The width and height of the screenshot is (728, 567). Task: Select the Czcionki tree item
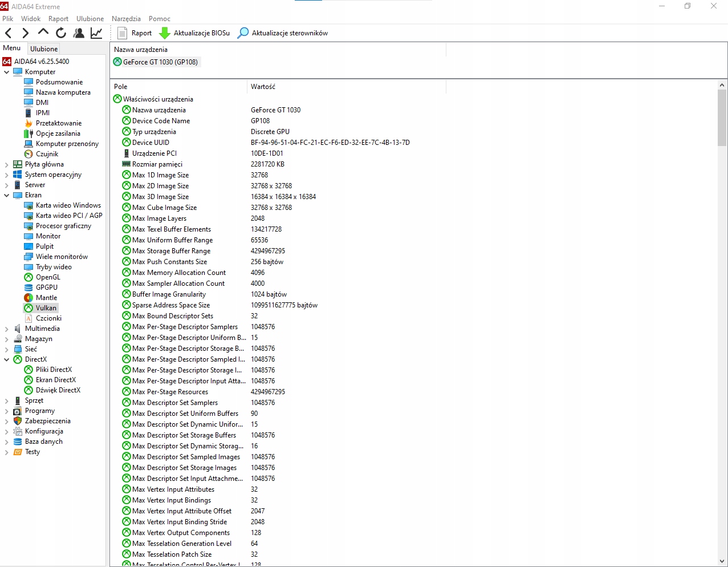(x=43, y=318)
